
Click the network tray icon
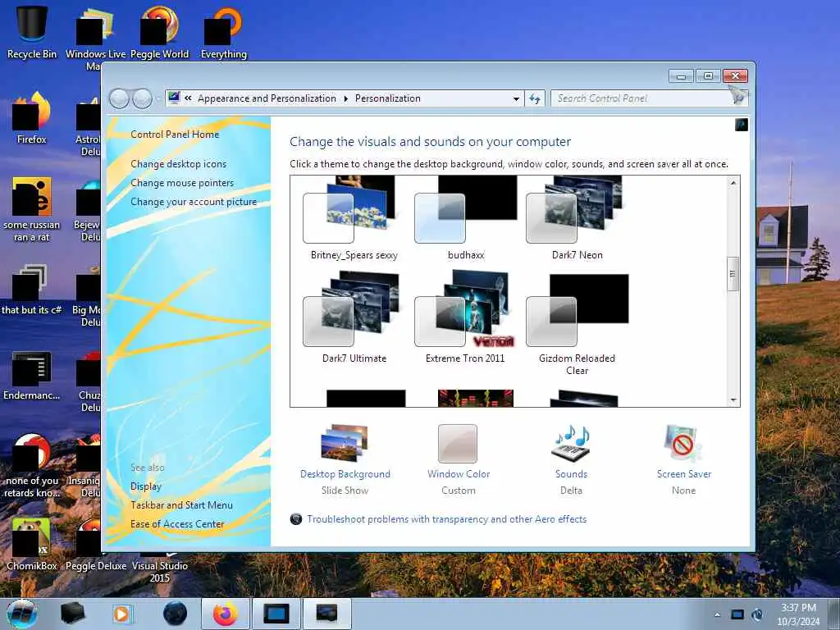click(x=737, y=614)
